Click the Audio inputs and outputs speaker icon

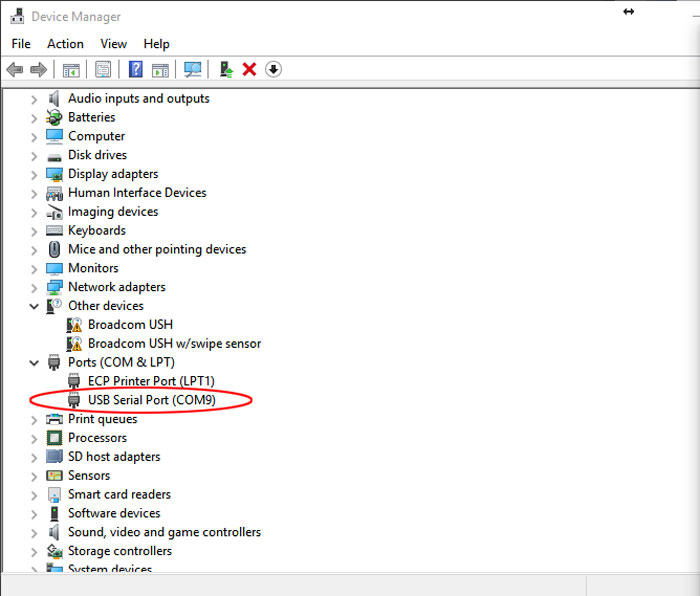pyautogui.click(x=54, y=99)
